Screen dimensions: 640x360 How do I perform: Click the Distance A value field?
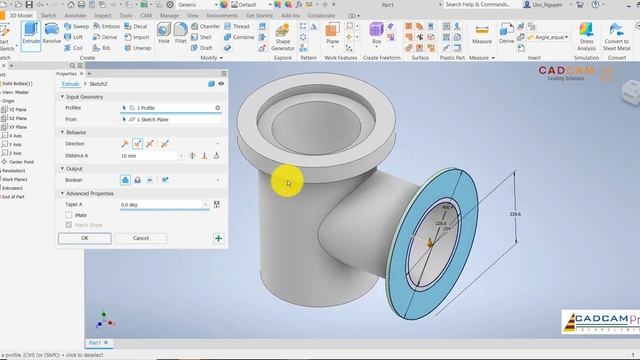point(149,156)
